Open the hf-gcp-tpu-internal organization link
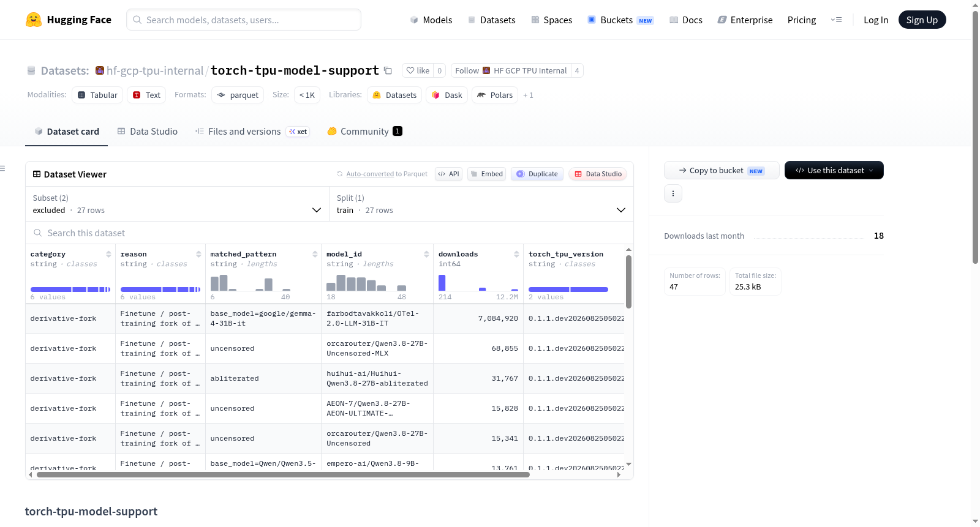This screenshot has height=527, width=980. [x=155, y=70]
